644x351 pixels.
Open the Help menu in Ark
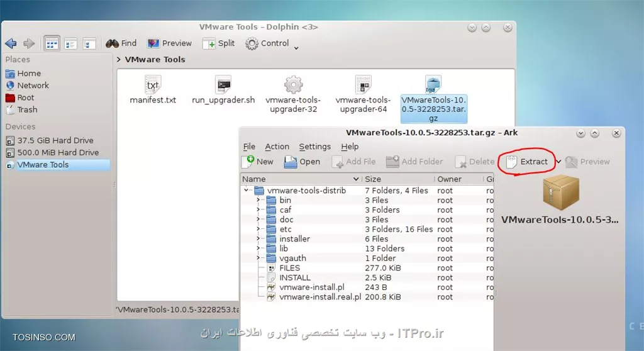(x=350, y=147)
